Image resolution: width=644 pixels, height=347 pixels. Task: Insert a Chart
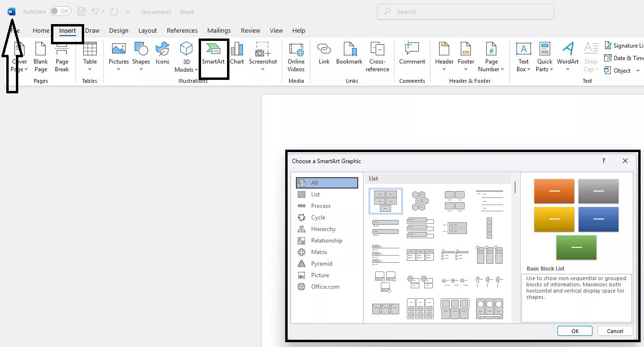[x=237, y=54]
